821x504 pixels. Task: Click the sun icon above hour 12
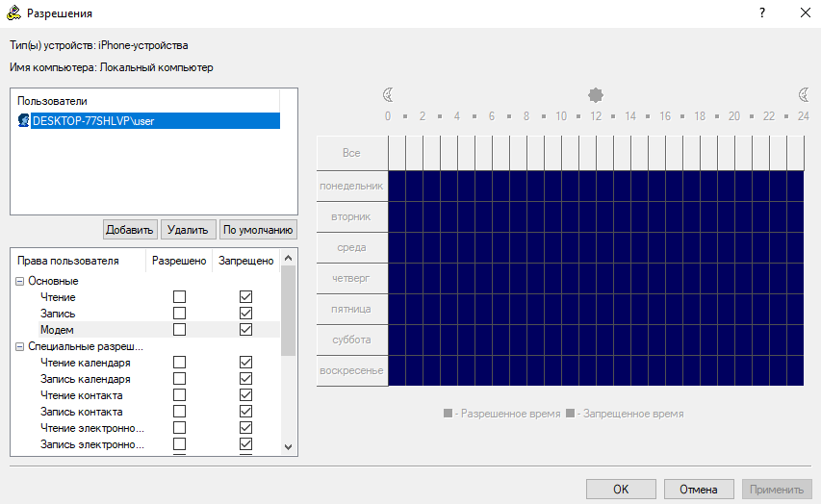pyautogui.click(x=596, y=95)
